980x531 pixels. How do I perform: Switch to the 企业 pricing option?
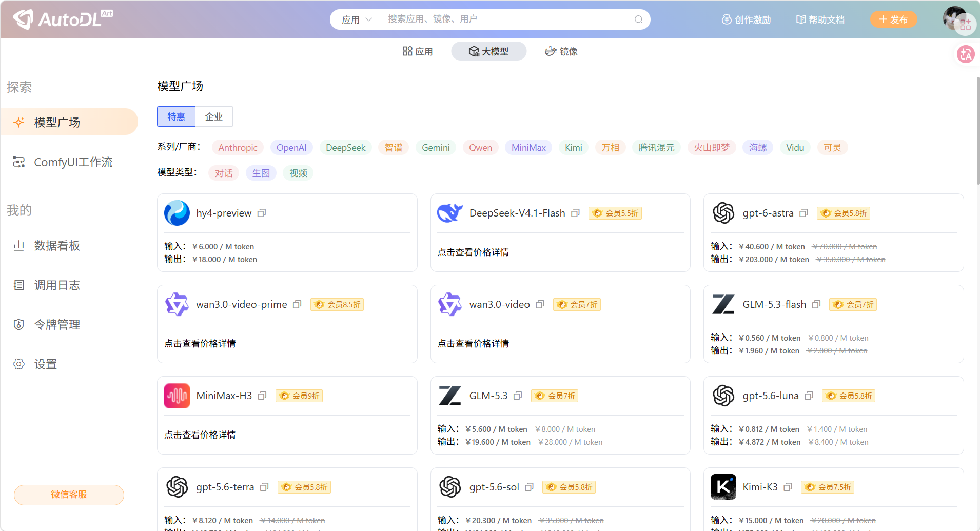[214, 116]
